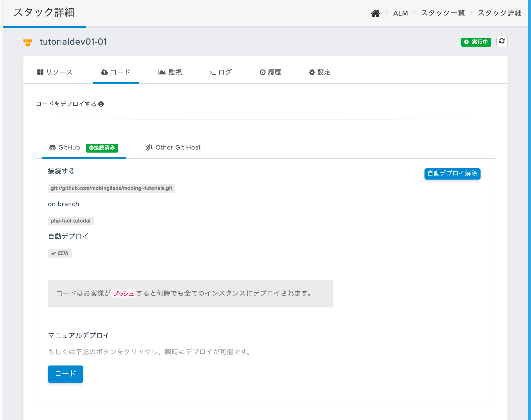
Task: Click the orange stack cube icon
Action: tap(28, 42)
